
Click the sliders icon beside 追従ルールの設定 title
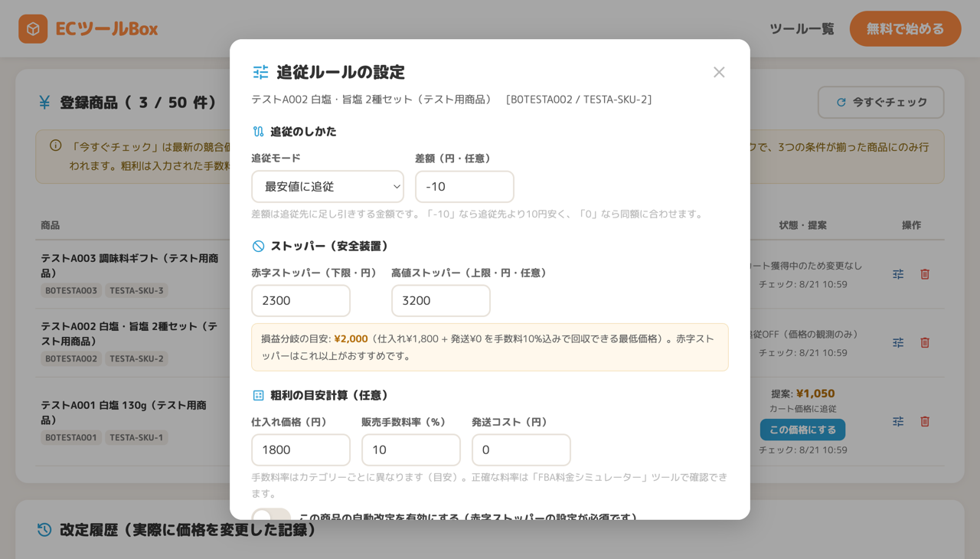(261, 72)
